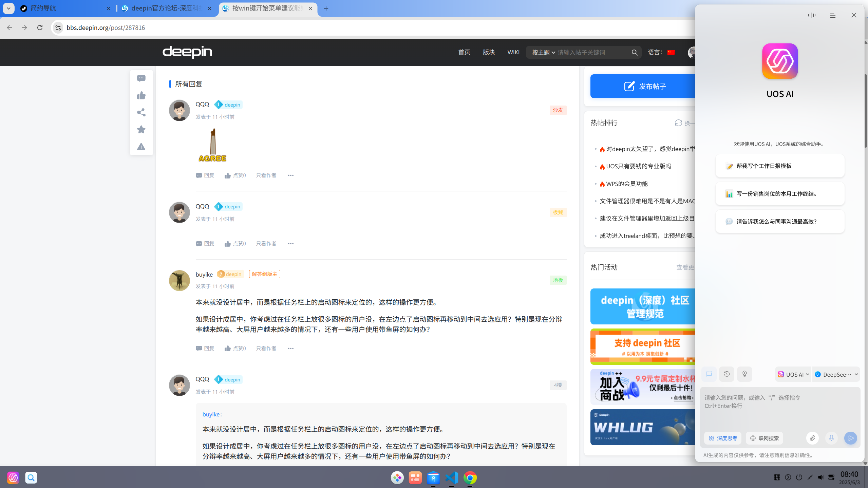
Task: Open the WHLUG activity banner
Action: pyautogui.click(x=642, y=427)
